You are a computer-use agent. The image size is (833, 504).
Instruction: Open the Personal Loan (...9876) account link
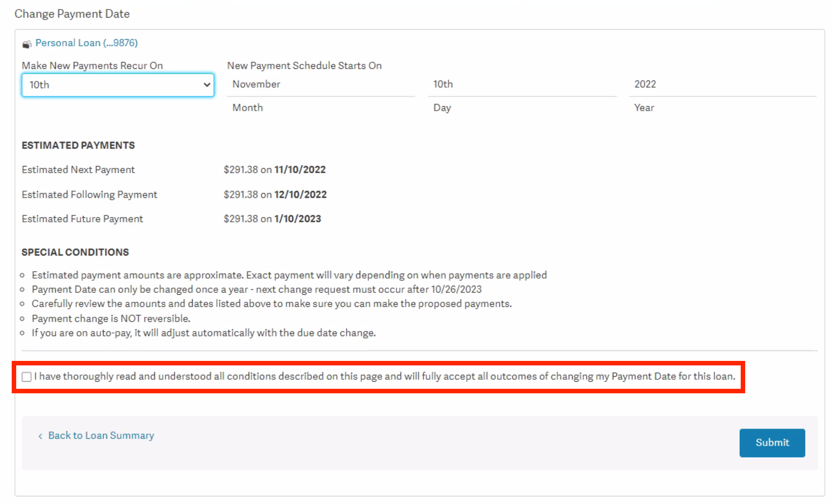pos(86,43)
